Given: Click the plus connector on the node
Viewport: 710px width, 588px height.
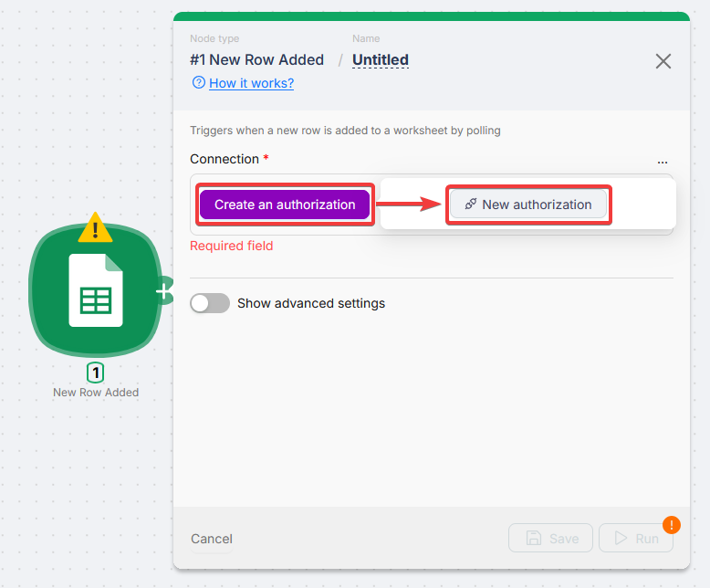Looking at the screenshot, I should pyautogui.click(x=162, y=291).
